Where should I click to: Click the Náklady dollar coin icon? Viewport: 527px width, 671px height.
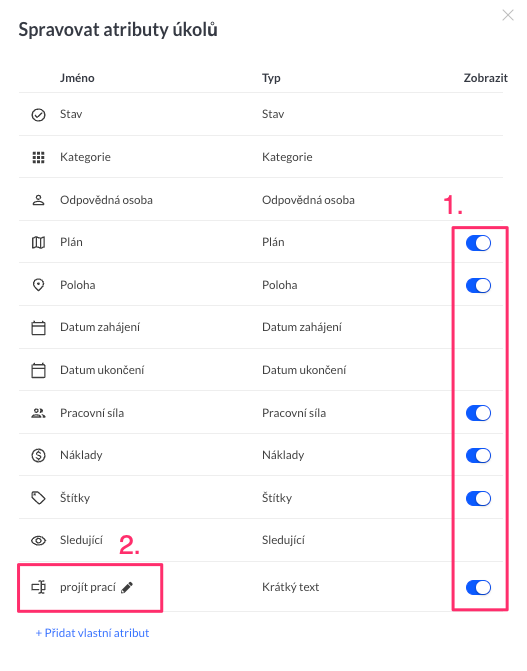[x=39, y=455]
